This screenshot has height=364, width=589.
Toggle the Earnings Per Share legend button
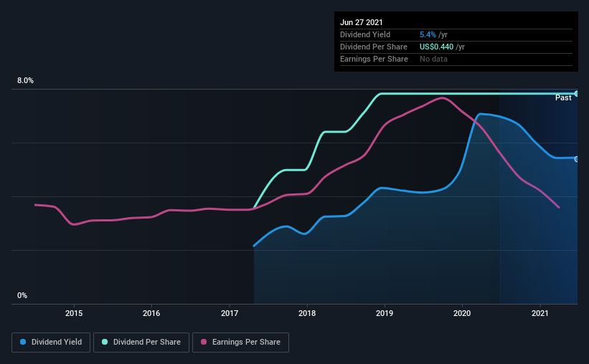240,343
